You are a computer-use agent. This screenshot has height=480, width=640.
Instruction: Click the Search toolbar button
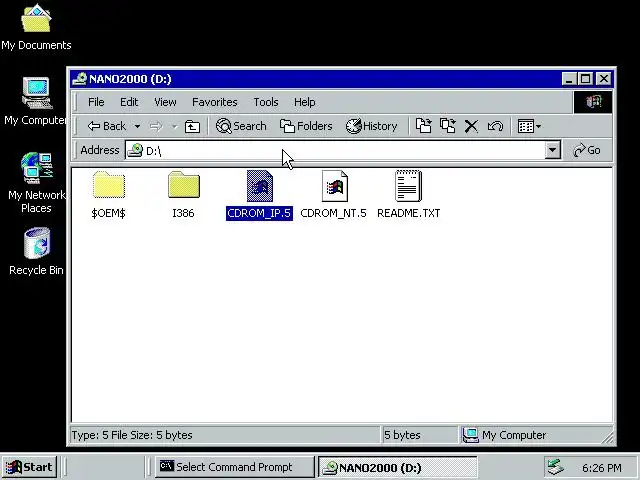241,126
